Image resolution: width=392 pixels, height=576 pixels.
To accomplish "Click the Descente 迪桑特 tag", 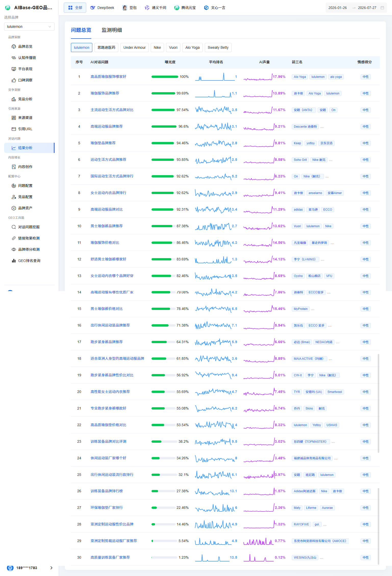I will [x=305, y=127].
